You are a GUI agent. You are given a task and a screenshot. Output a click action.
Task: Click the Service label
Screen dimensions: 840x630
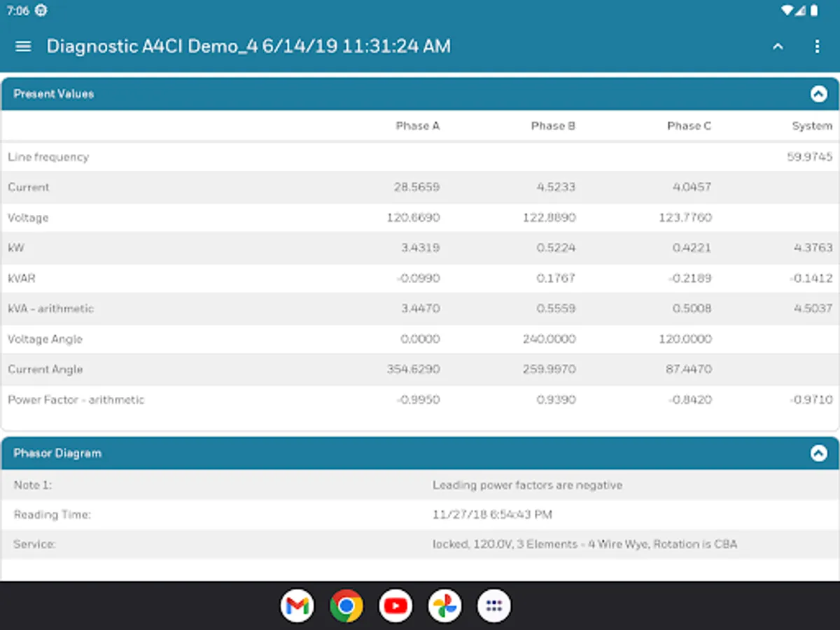[34, 544]
